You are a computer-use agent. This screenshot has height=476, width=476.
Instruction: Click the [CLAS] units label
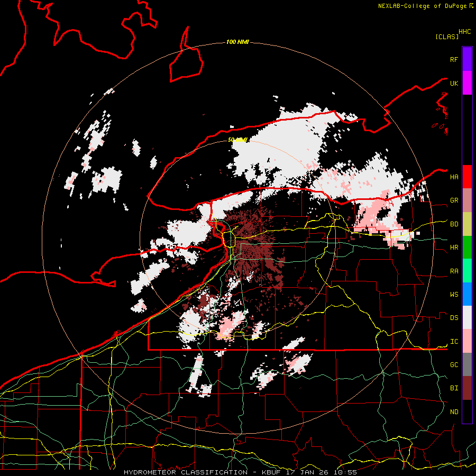[x=447, y=37]
